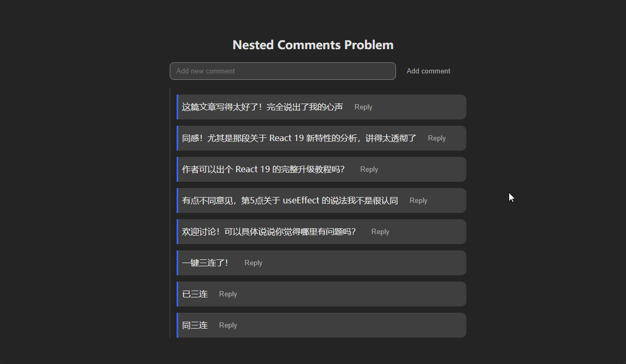The width and height of the screenshot is (626, 364).
Task: Reply to the '这篇文章写得太好了' comment
Action: [363, 107]
